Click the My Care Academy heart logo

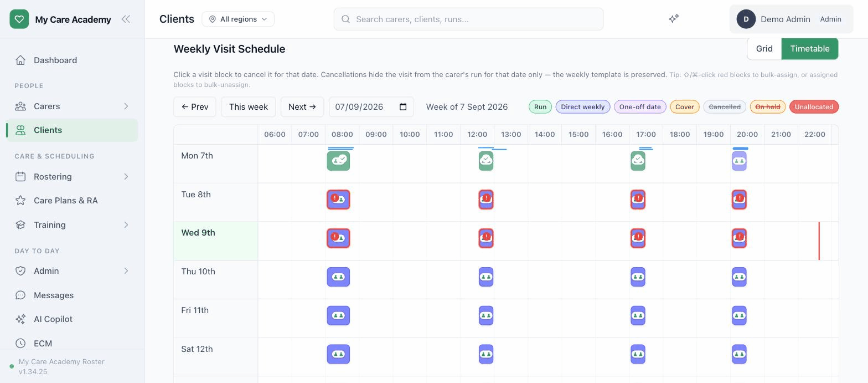pyautogui.click(x=19, y=19)
